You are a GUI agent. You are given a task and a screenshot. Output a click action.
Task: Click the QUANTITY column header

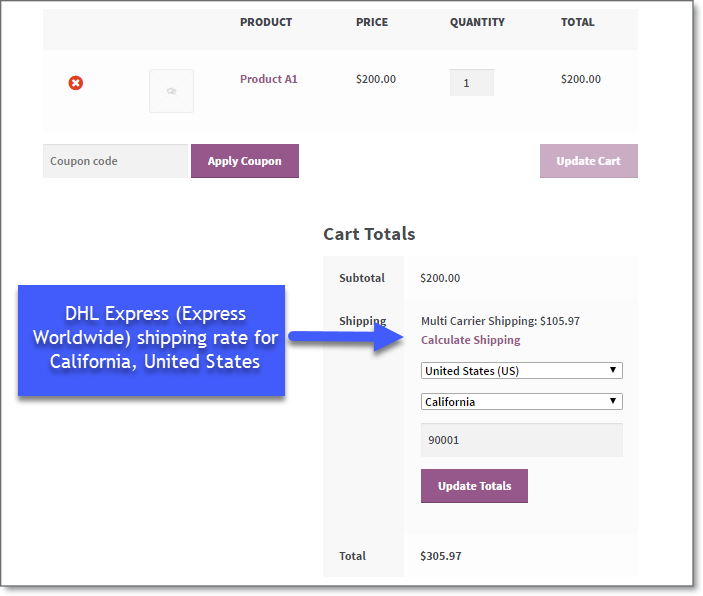coord(477,22)
